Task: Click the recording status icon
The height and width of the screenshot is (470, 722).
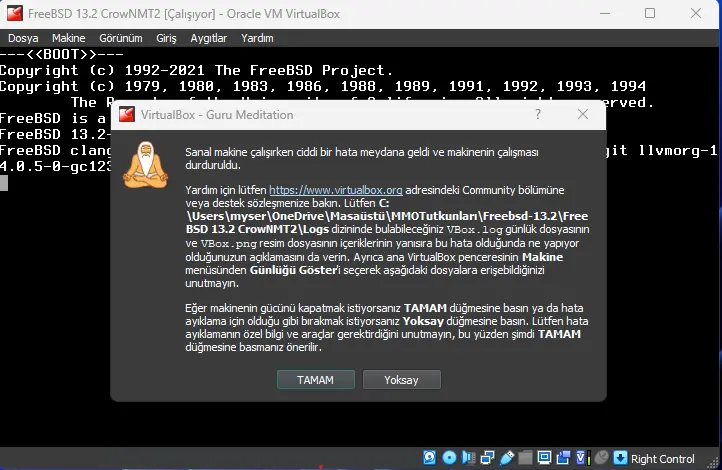Action: [563, 458]
